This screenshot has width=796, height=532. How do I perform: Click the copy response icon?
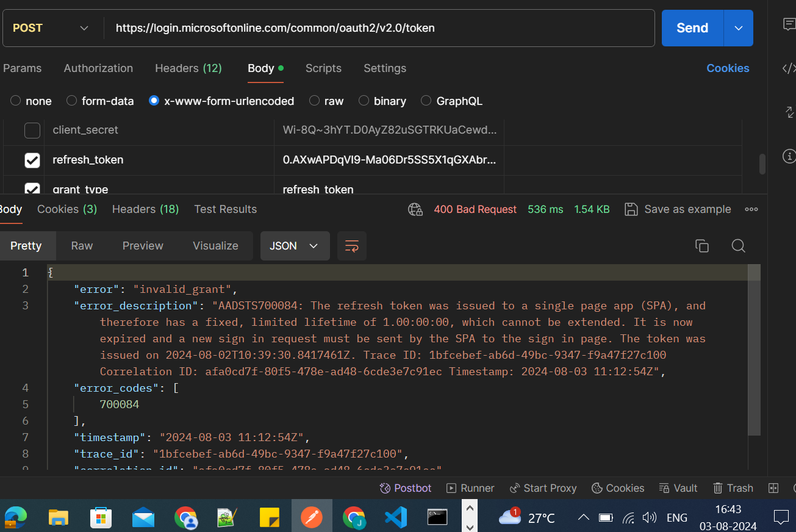click(x=702, y=246)
